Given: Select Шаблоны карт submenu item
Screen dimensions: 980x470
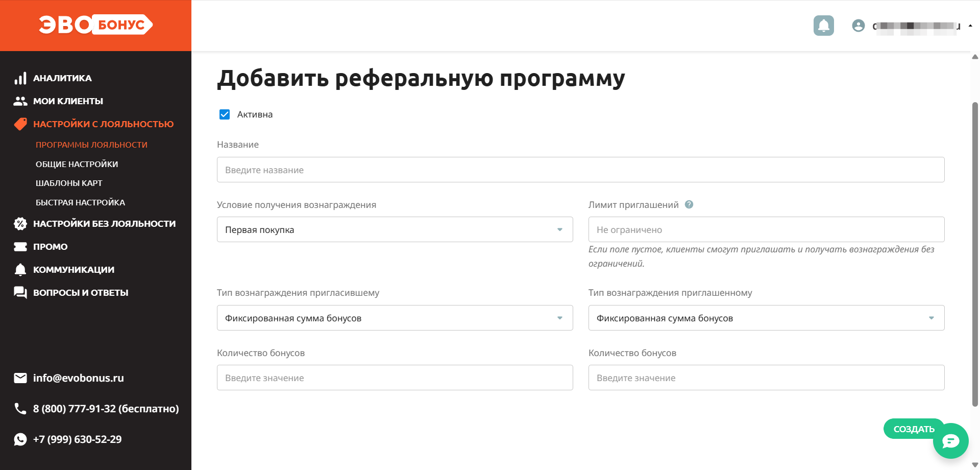Looking at the screenshot, I should [69, 183].
